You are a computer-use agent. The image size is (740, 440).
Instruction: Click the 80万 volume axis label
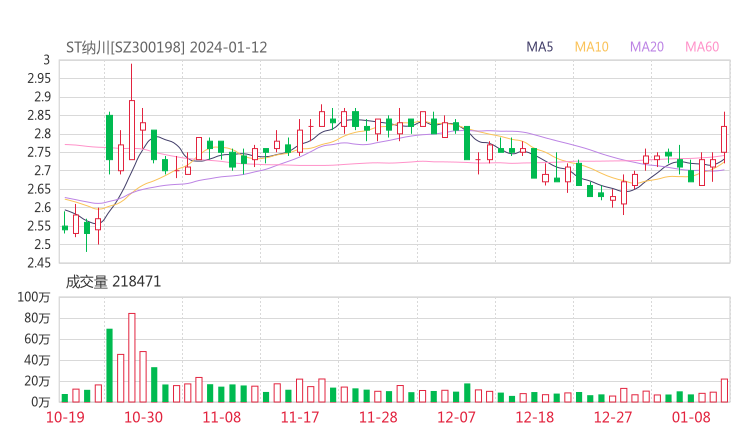(37, 318)
